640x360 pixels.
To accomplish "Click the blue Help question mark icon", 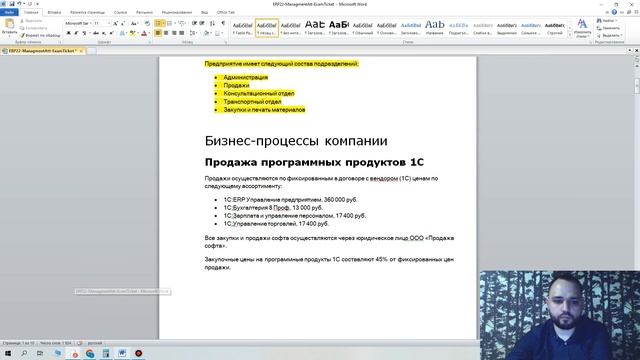I will click(x=614, y=12).
